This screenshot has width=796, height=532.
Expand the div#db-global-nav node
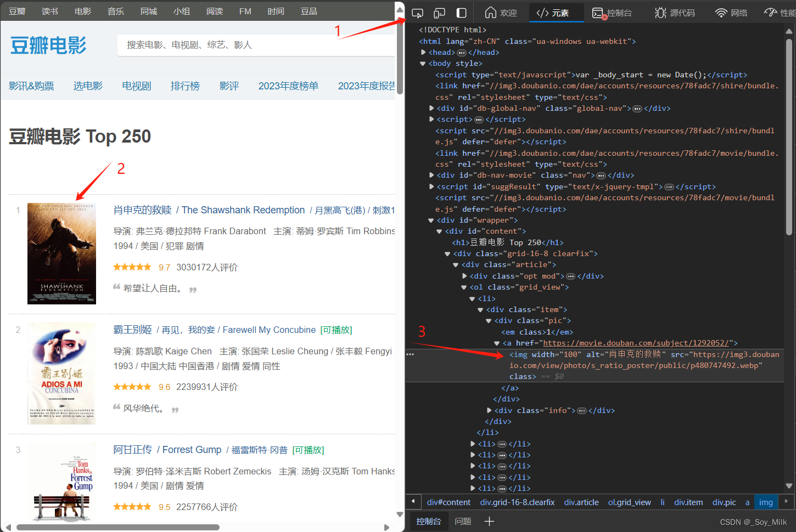point(431,108)
